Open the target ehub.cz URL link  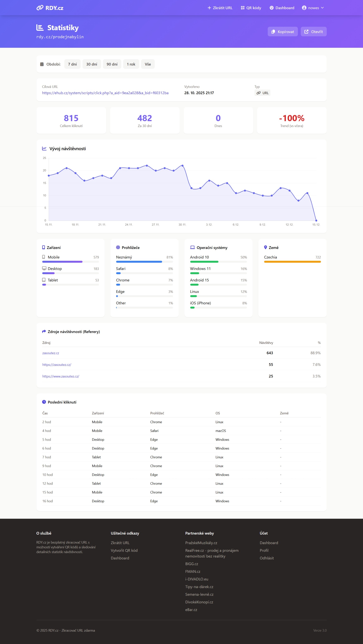tap(105, 93)
